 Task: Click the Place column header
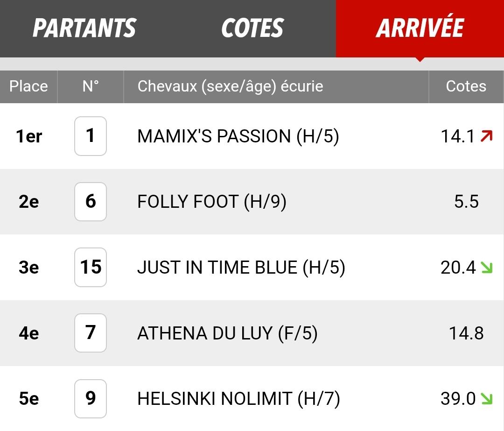(x=28, y=86)
